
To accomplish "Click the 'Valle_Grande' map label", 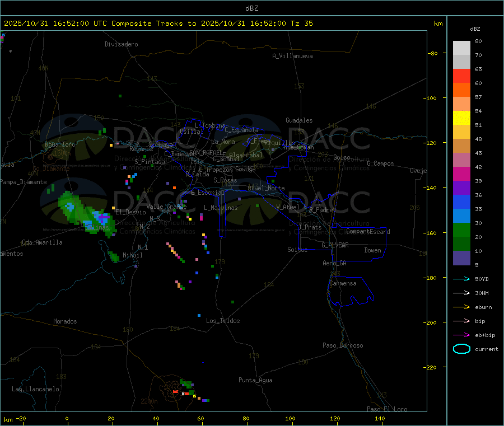I will [x=166, y=206].
